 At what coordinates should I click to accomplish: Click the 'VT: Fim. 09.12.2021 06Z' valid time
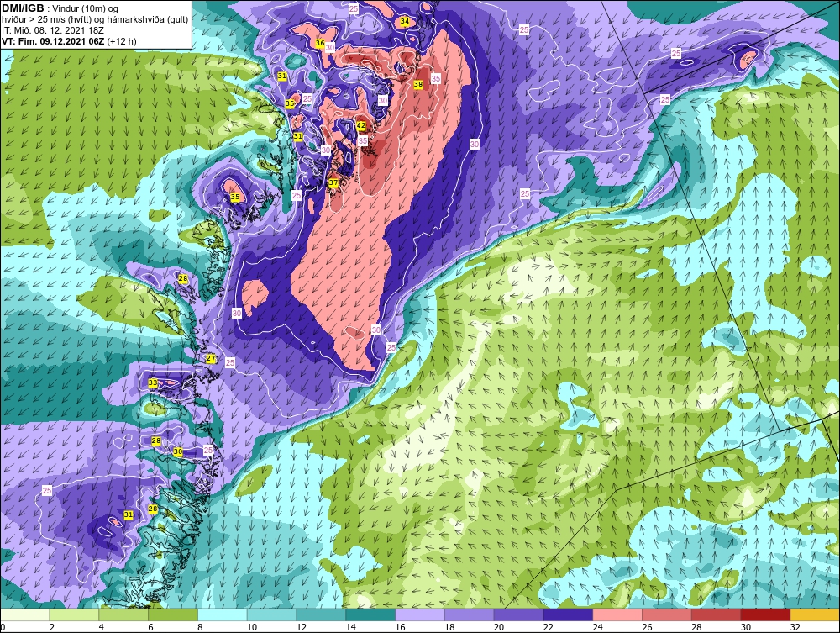[x=53, y=41]
